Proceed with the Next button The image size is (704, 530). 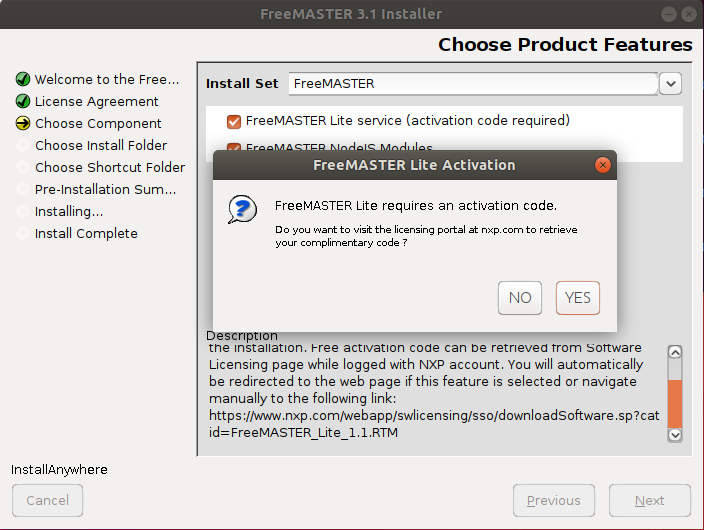pos(650,501)
